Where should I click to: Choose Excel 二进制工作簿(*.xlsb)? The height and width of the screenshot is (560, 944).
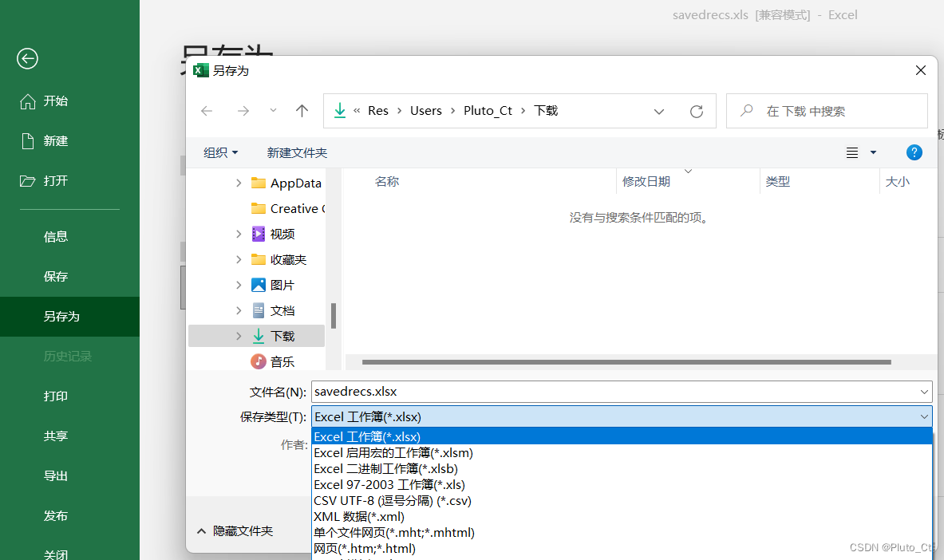(622, 468)
